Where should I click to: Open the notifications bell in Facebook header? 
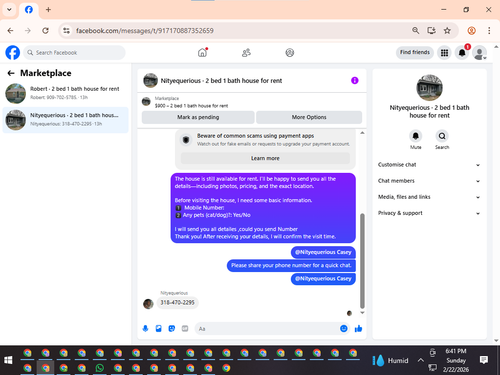[x=462, y=53]
